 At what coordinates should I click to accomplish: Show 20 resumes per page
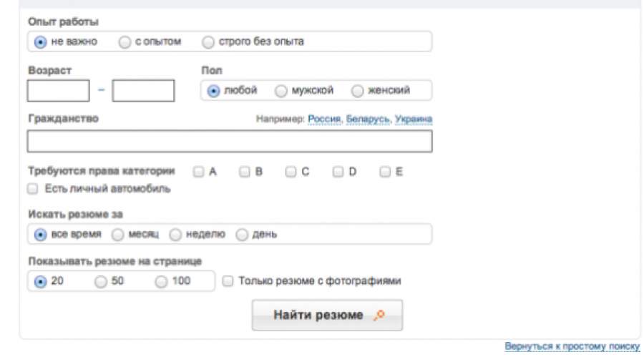click(x=40, y=282)
